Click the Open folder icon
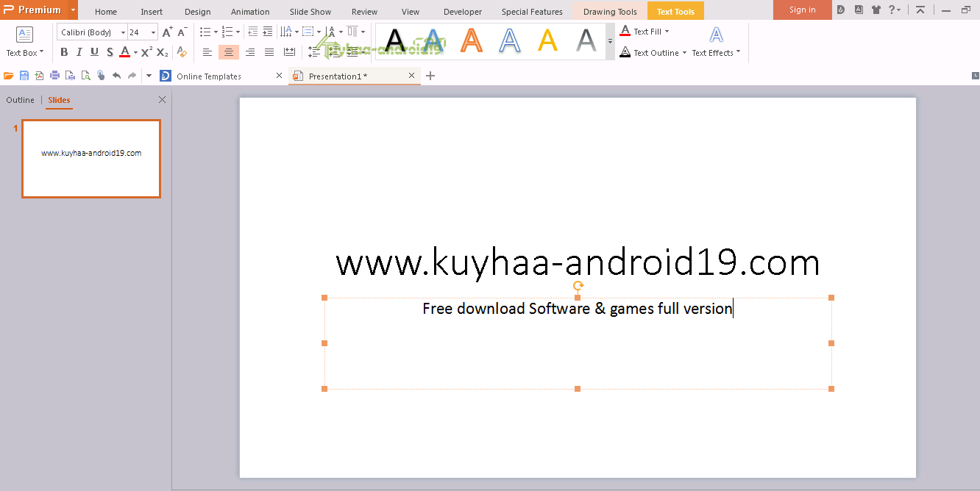Viewport: 980px width, 491px height. (9, 76)
